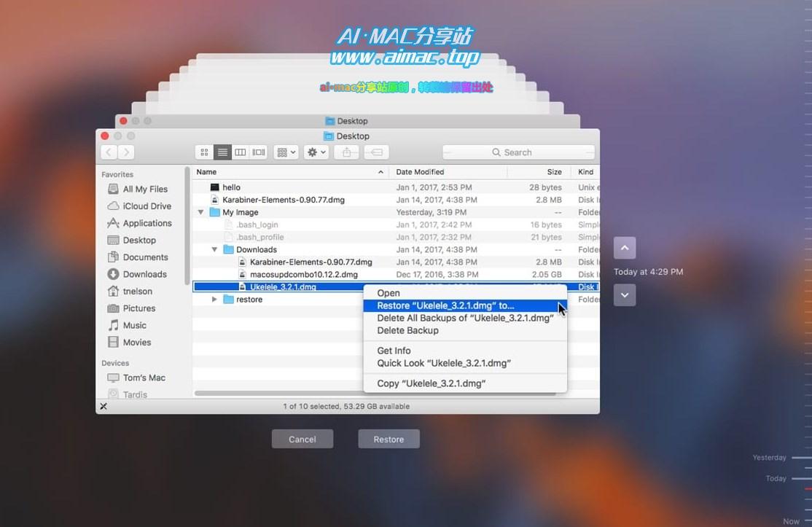This screenshot has height=527, width=812.
Task: Click the sidebar vertical scrollbar
Action: point(187,226)
